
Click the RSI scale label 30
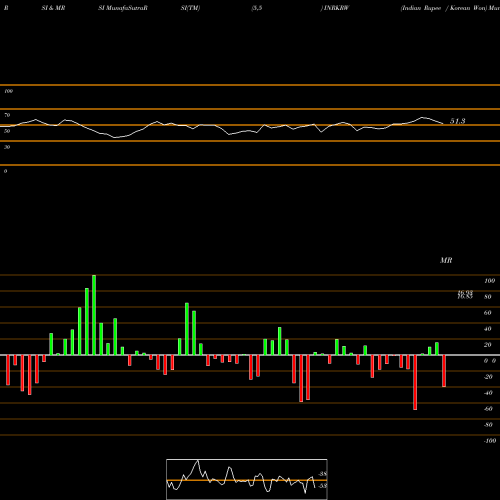7,147
